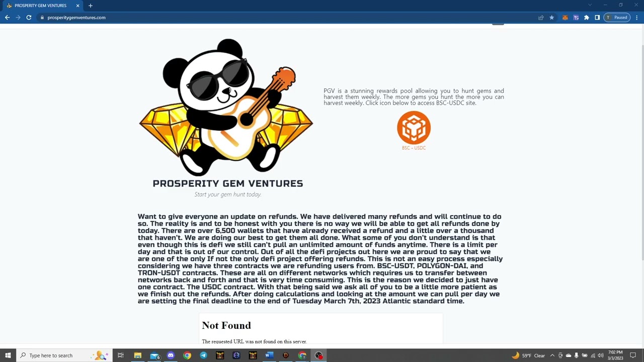The width and height of the screenshot is (644, 362).
Task: Click the panda with guitar logo
Action: (x=226, y=107)
